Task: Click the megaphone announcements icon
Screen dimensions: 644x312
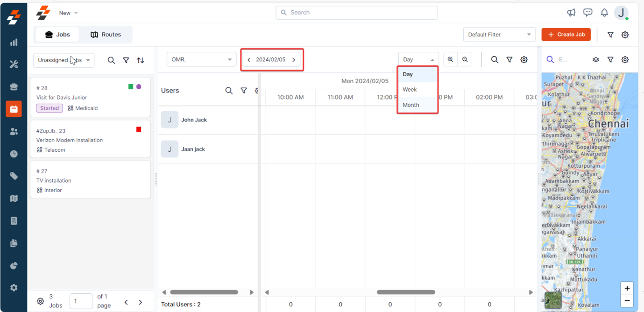Action: click(x=571, y=13)
